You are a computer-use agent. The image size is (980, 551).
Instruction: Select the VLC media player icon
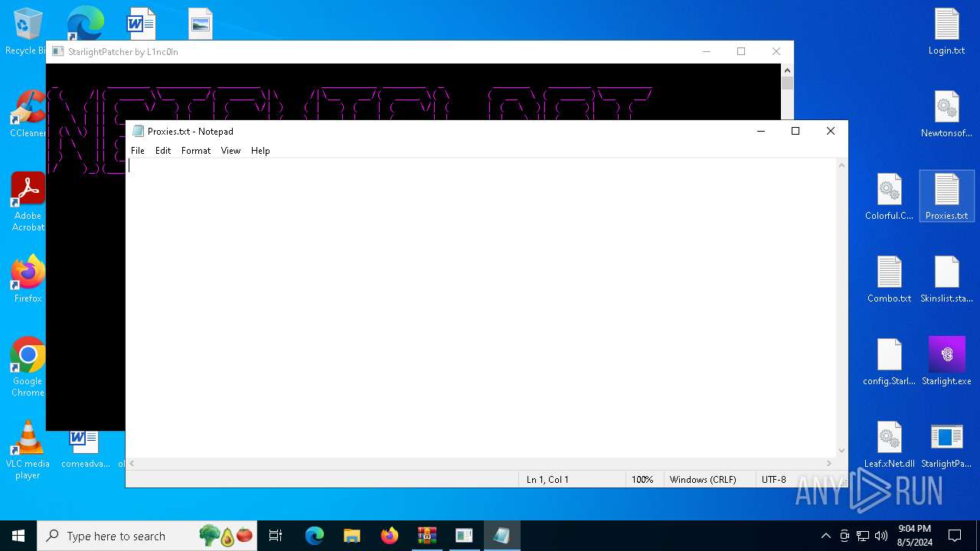28,450
